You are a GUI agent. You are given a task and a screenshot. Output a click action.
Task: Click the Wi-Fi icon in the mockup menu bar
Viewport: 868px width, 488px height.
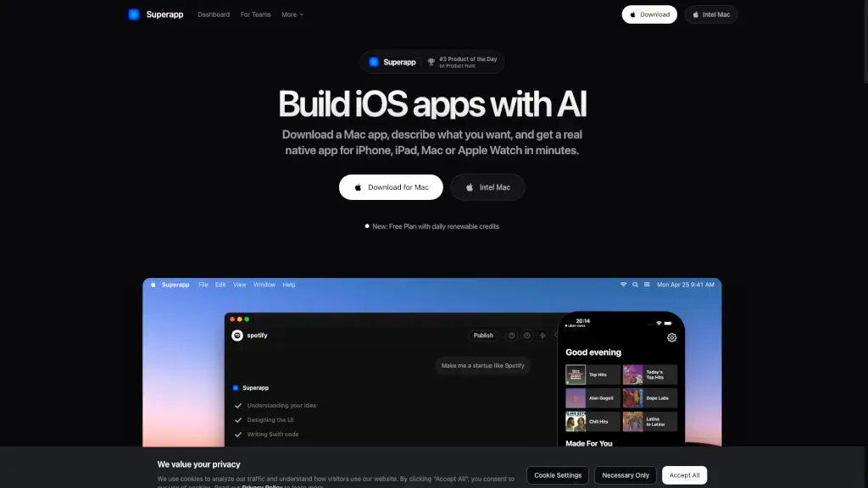623,285
